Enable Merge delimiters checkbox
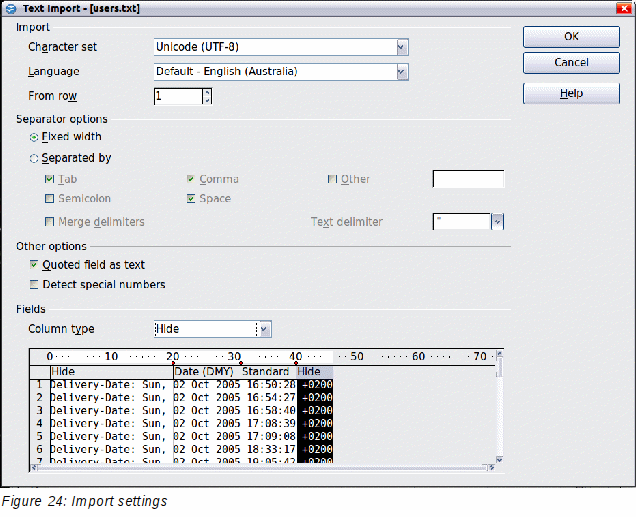The image size is (636, 518). [x=49, y=222]
